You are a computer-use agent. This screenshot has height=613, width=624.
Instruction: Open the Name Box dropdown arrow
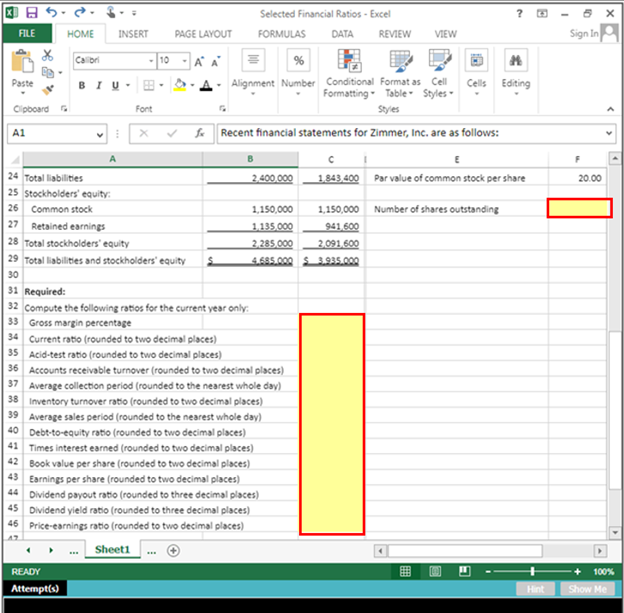[x=99, y=135]
